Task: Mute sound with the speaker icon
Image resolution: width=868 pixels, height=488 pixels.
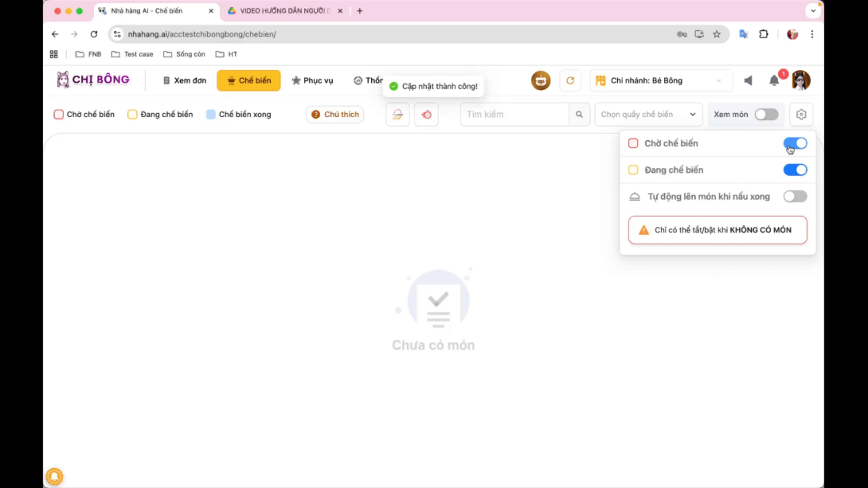Action: coord(748,80)
